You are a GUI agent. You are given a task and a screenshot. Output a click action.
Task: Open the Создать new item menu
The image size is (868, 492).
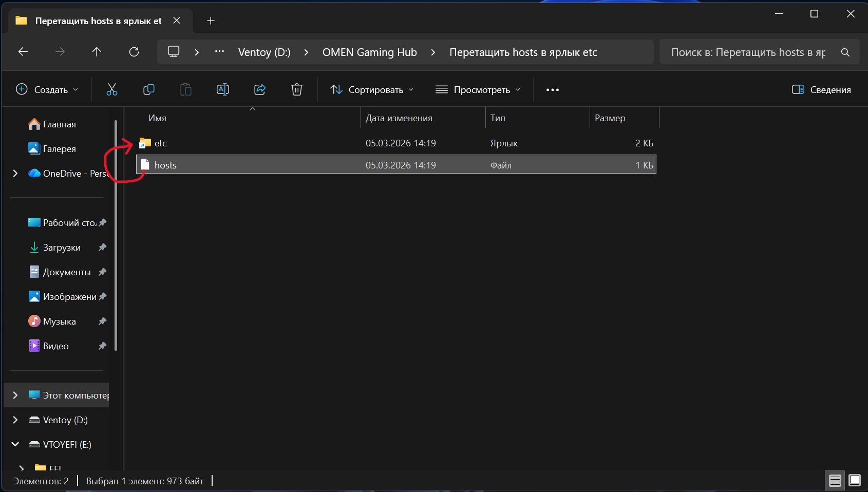pyautogui.click(x=47, y=90)
